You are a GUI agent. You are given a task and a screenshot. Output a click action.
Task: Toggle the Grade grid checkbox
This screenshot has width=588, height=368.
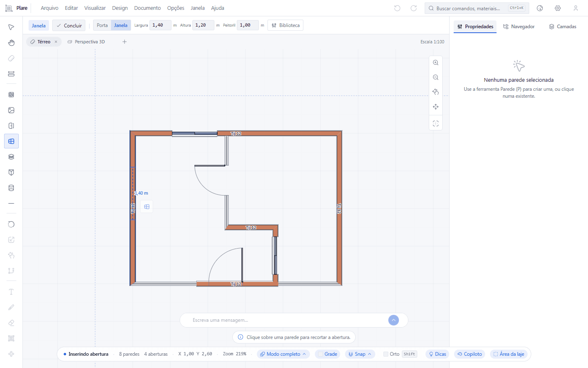click(x=321, y=354)
